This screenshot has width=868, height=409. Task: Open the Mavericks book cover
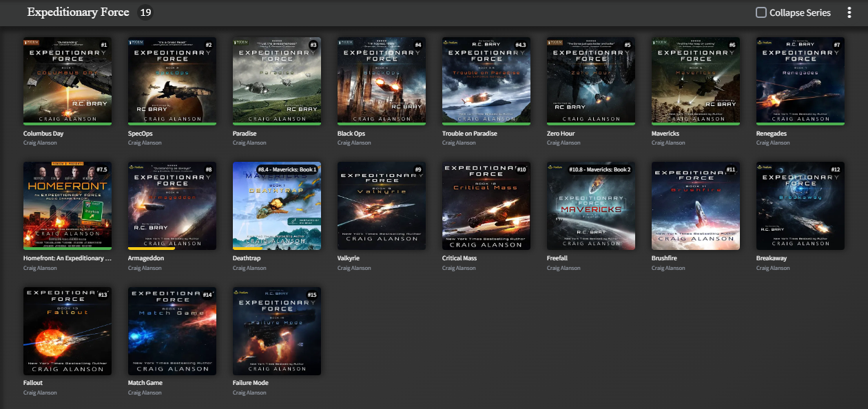click(696, 81)
